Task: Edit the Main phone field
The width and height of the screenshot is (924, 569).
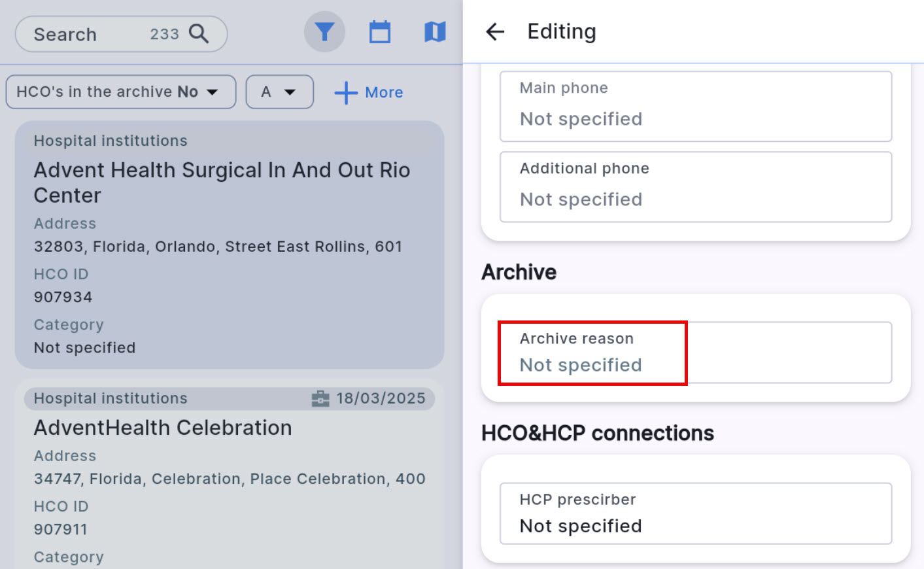Action: click(x=695, y=107)
